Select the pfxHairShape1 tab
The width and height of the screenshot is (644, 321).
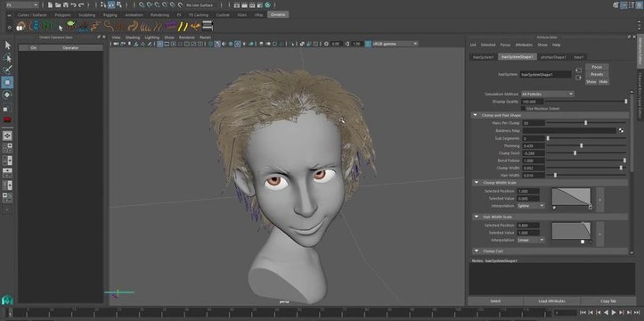pyautogui.click(x=553, y=57)
